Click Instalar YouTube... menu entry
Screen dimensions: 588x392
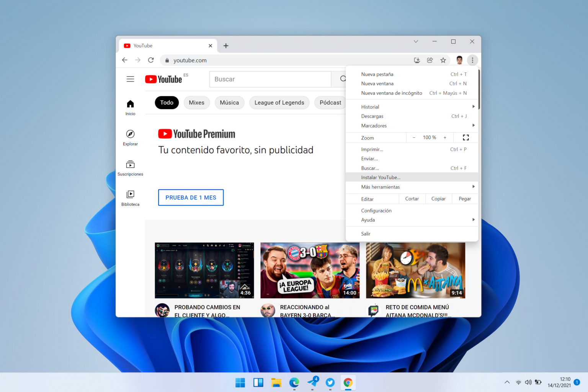(x=412, y=177)
